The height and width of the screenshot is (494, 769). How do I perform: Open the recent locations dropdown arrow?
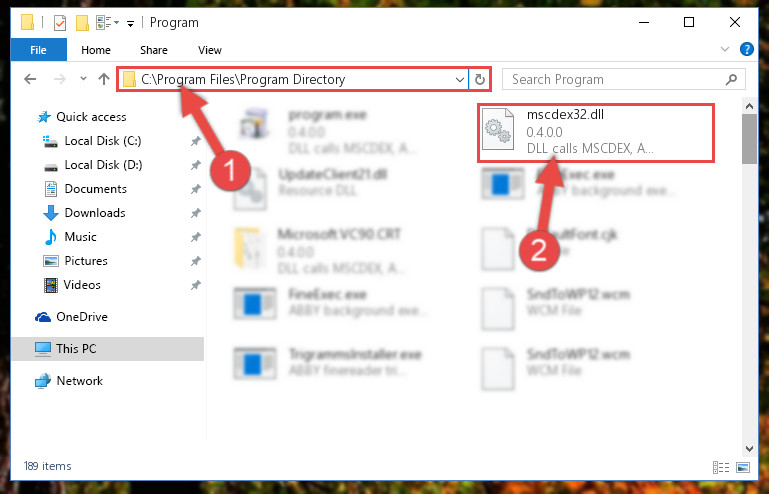point(83,78)
